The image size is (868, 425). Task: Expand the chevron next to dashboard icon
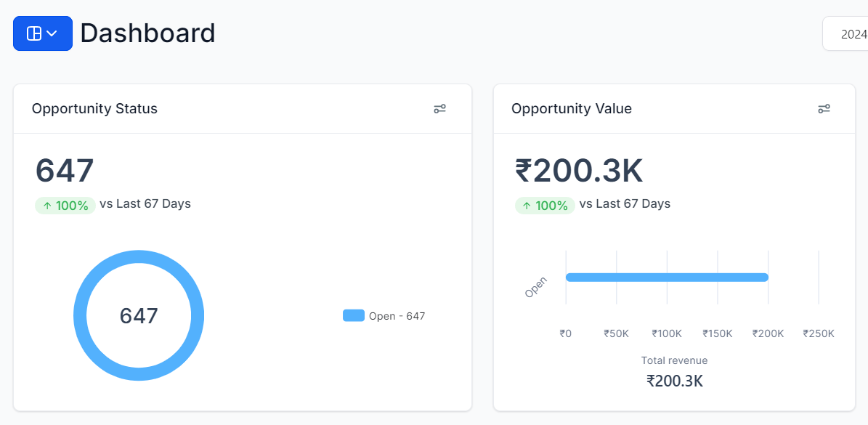pos(52,33)
